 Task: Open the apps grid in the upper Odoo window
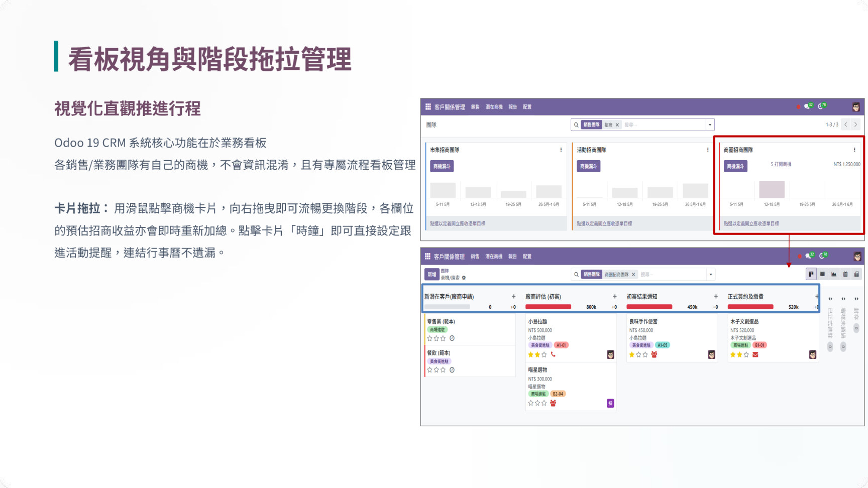(428, 106)
